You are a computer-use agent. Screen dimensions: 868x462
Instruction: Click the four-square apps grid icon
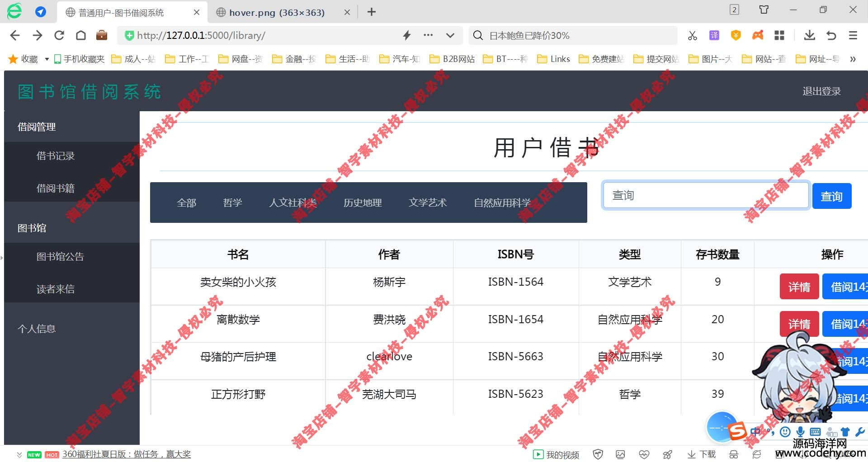click(x=779, y=35)
